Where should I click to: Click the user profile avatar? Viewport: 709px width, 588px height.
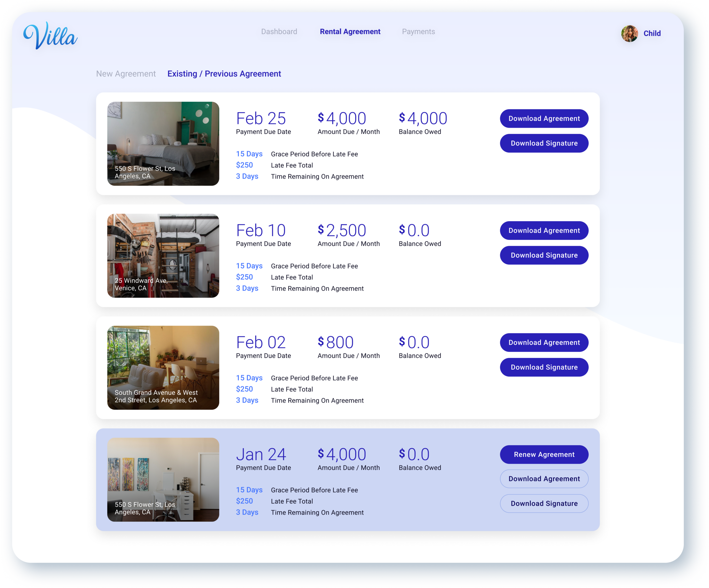629,34
